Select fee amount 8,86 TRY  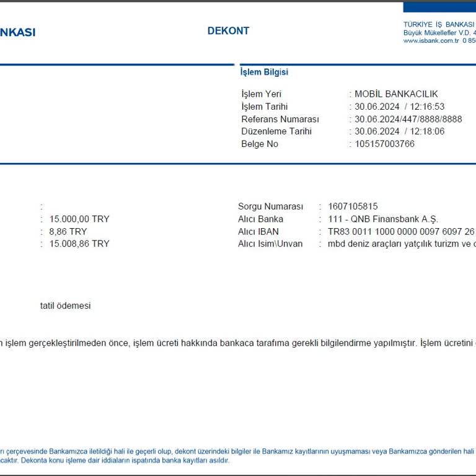(x=68, y=232)
